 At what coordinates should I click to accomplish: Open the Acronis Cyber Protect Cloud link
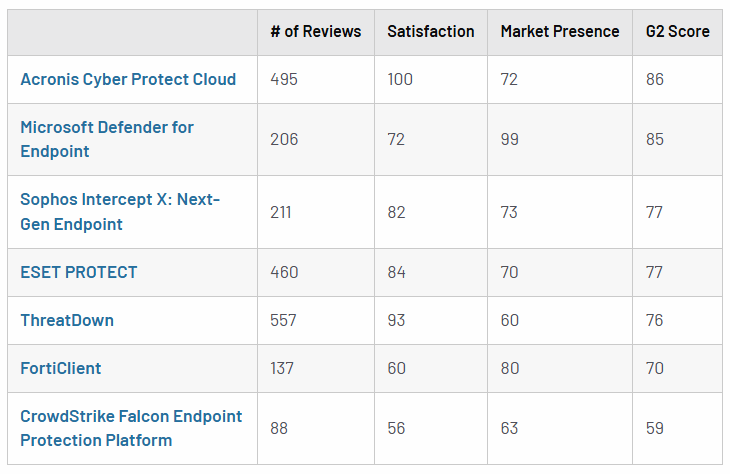128,79
